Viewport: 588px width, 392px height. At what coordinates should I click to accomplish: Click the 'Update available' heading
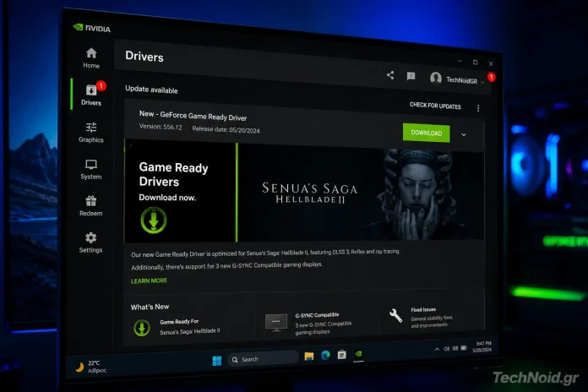pyautogui.click(x=151, y=90)
